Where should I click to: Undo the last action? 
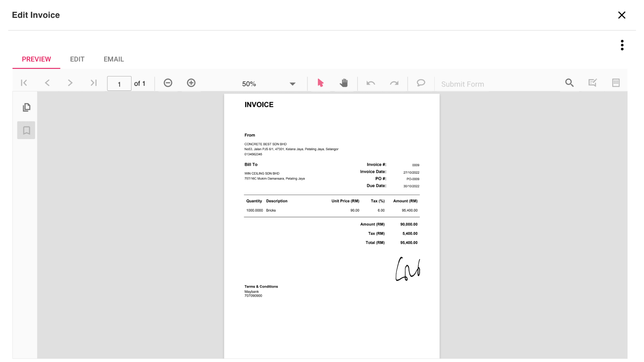click(371, 83)
